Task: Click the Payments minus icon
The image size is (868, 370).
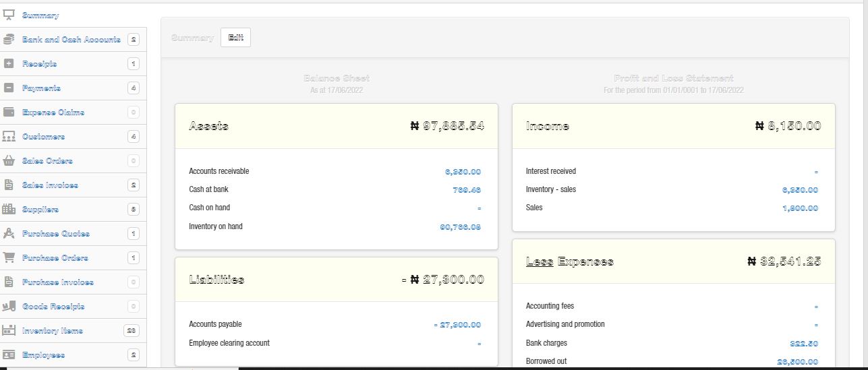Action: pyautogui.click(x=9, y=88)
